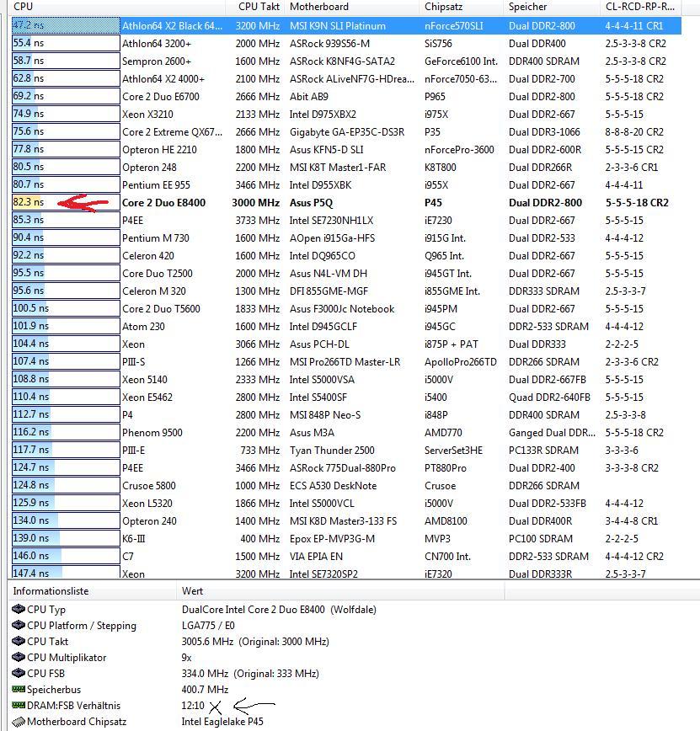The width and height of the screenshot is (700, 731).
Task: Select the Core Duo T2500 row
Action: [x=346, y=274]
